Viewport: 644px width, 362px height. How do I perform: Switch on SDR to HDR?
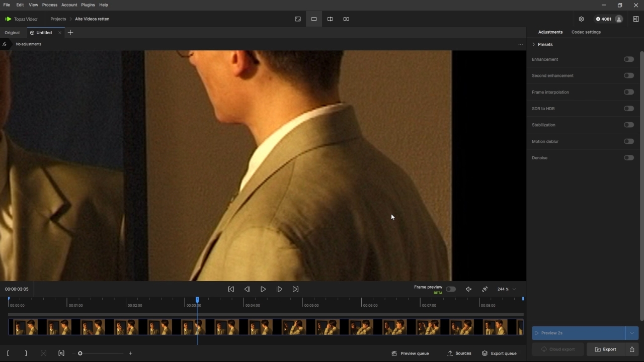pos(629,109)
